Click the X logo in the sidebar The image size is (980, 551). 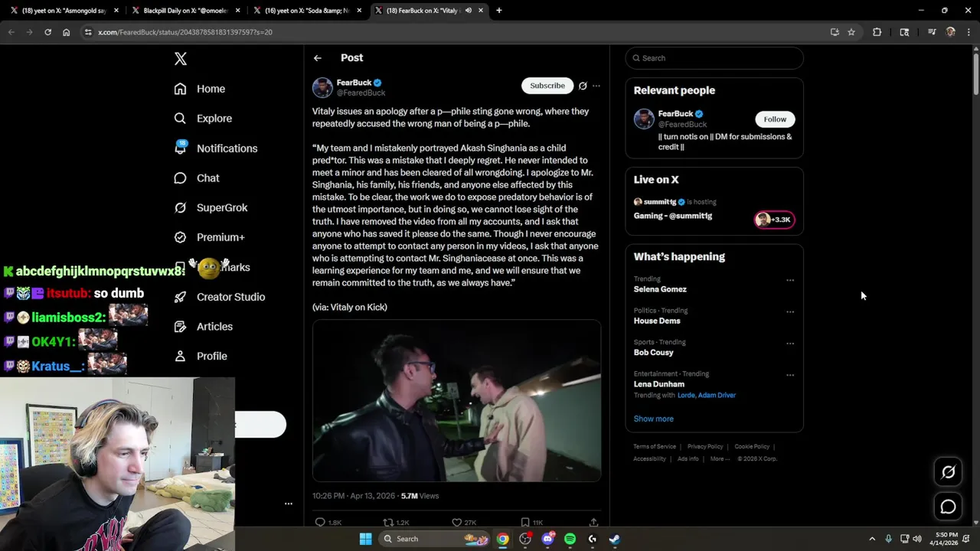pos(181,59)
